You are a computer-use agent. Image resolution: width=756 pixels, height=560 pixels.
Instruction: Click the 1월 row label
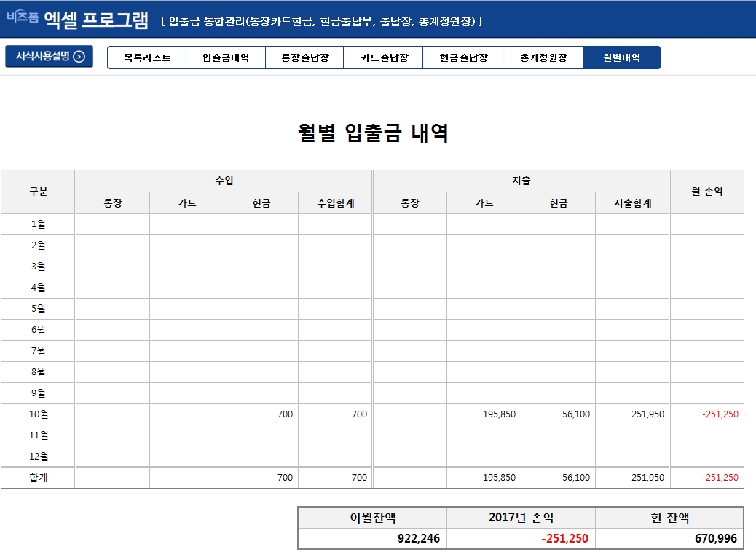point(38,224)
